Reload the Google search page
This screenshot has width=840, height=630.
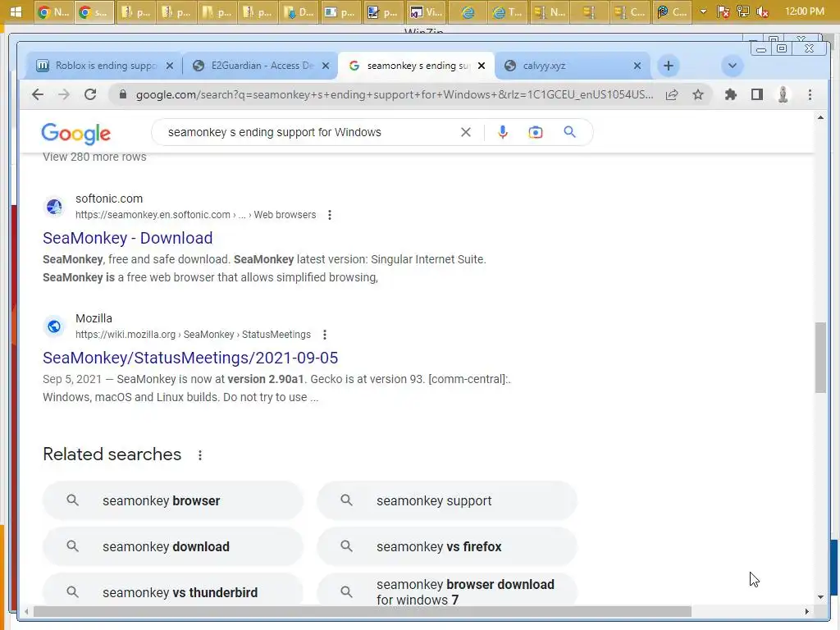pyautogui.click(x=90, y=95)
